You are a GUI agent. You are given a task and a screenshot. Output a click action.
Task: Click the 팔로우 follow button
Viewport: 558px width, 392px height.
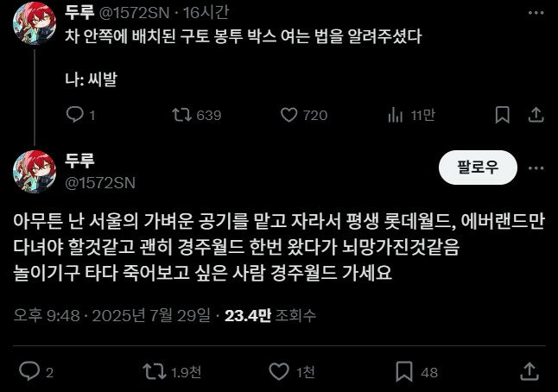478,168
